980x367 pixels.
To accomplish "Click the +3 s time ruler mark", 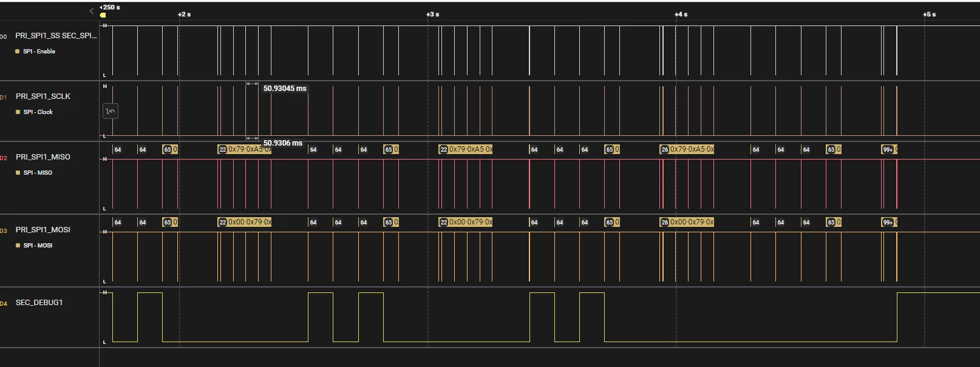I will (x=432, y=14).
